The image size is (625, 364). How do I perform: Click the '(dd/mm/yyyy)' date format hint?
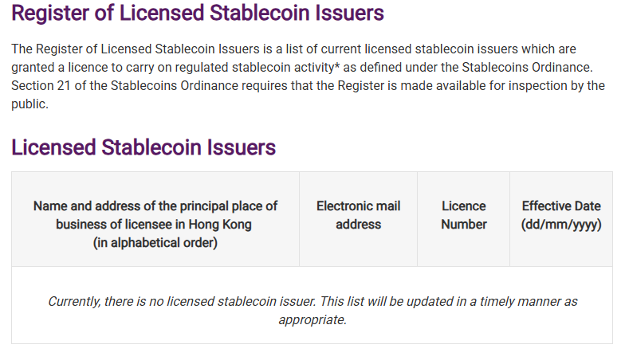click(561, 225)
